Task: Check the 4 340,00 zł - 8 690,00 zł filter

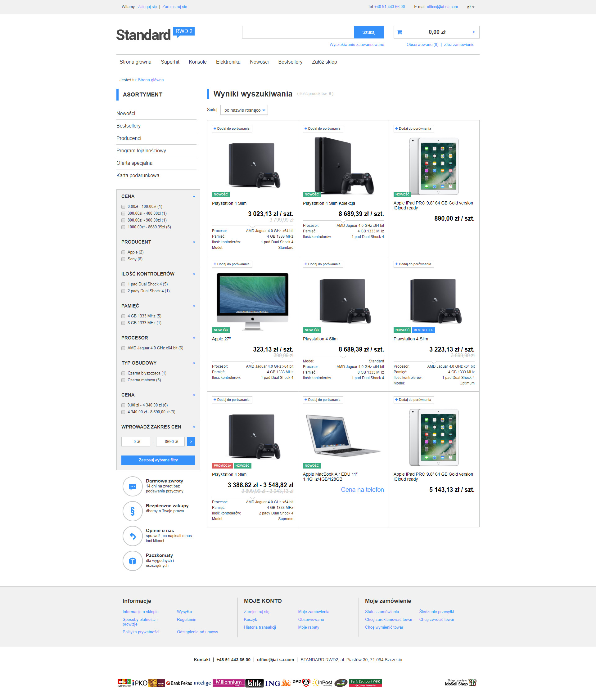Action: [x=123, y=412]
